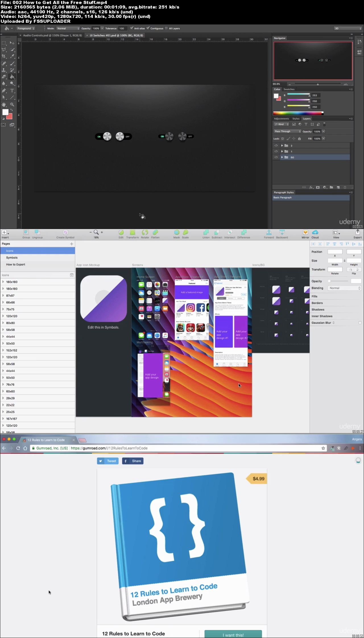Toggle the layer filter switch in Layers panel

tap(324, 124)
